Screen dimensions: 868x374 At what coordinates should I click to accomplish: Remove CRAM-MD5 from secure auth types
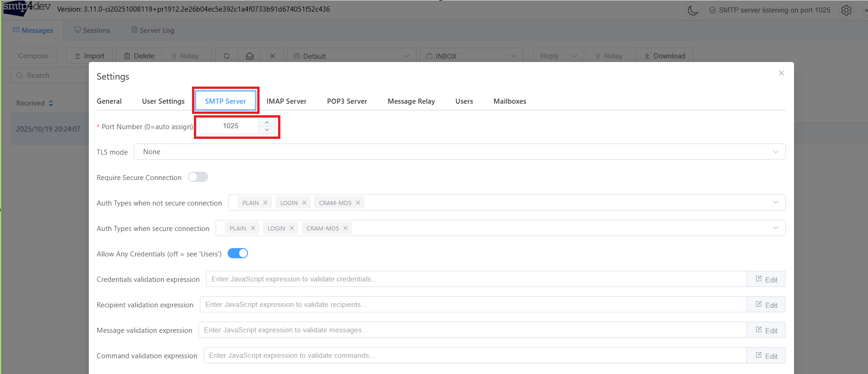coord(346,228)
